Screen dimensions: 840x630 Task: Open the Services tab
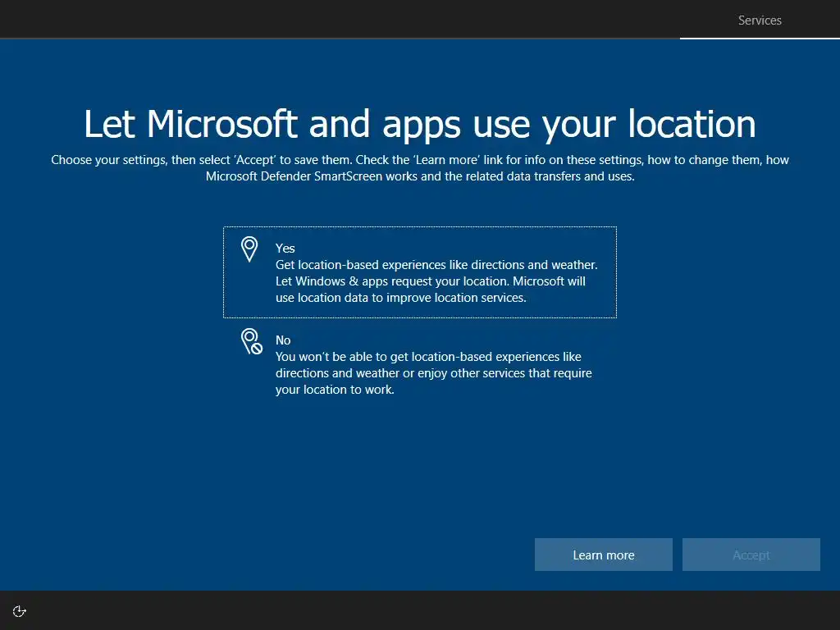click(760, 21)
